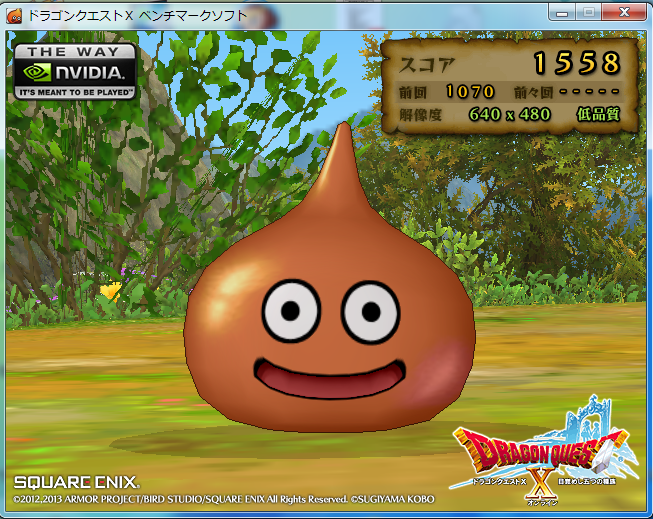653x519 pixels.
Task: Click the quality label 低品質
Action: tap(598, 114)
